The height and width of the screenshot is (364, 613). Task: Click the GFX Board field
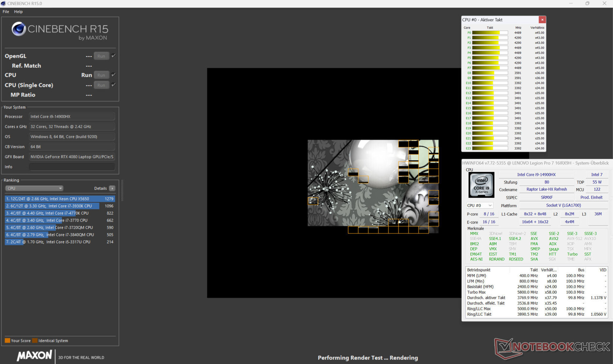coord(72,157)
